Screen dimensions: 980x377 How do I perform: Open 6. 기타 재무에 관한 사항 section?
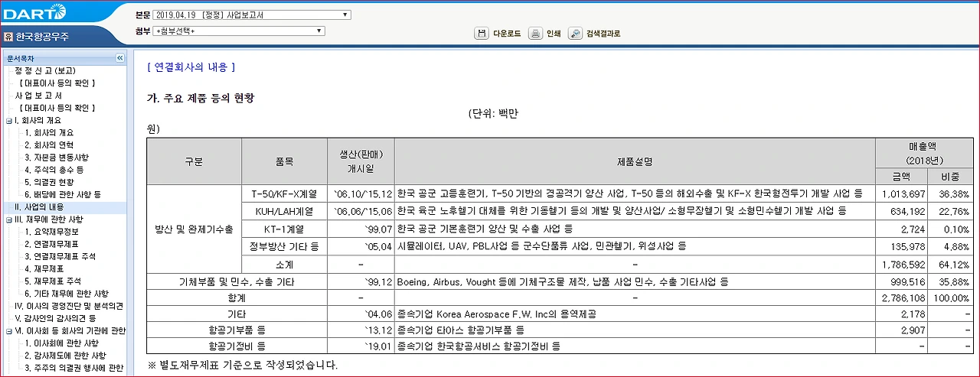[67, 294]
